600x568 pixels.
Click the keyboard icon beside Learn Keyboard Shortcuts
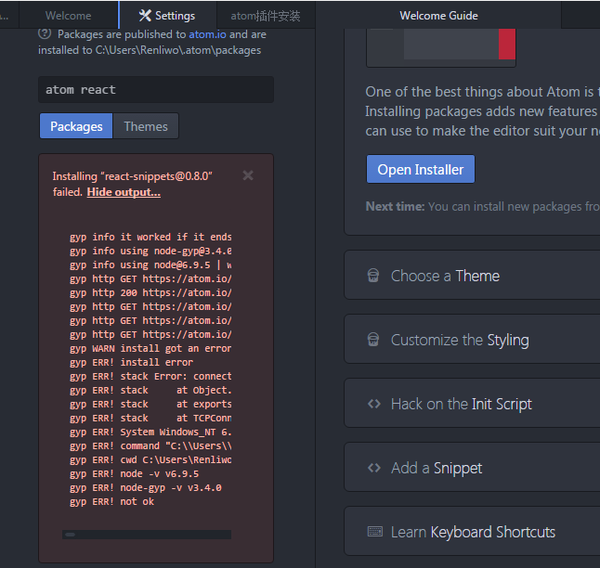tap(375, 532)
